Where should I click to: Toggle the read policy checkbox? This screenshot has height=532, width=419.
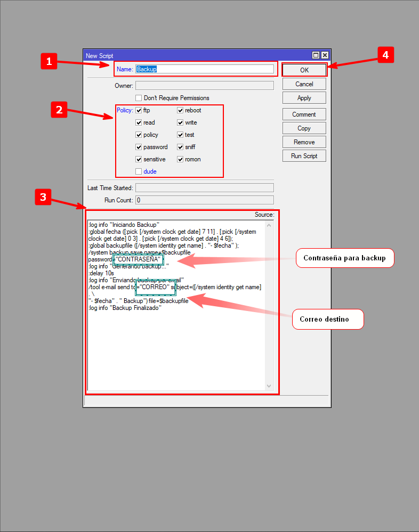tap(139, 122)
